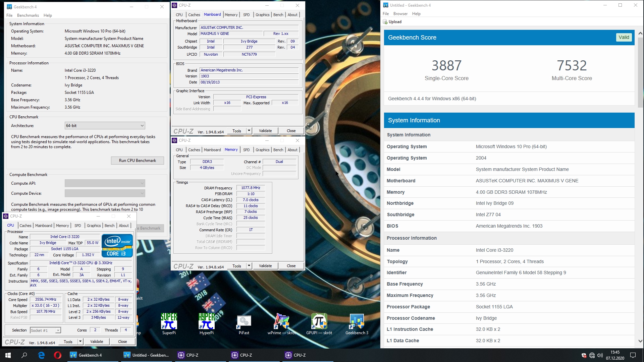Click the Upload icon in Geekbench results
644x362 pixels.
[385, 22]
